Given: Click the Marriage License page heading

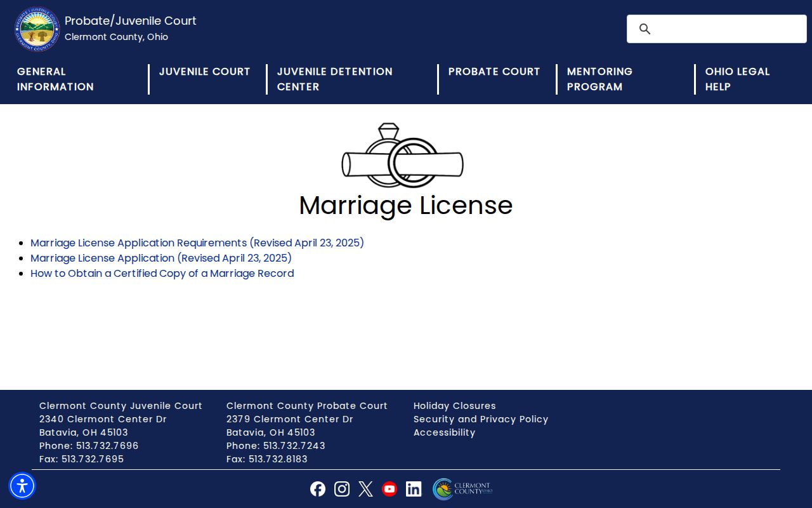Looking at the screenshot, I should [406, 205].
